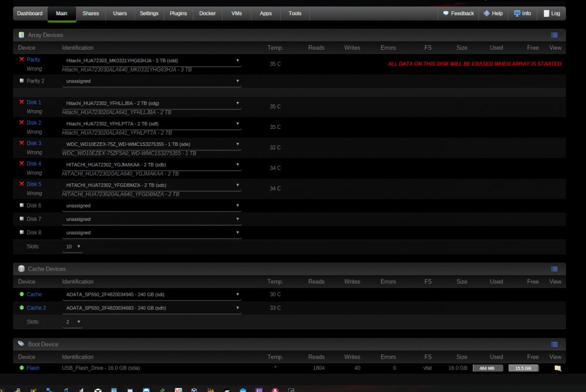
Task: Open the Disk 4 assignment dropdown
Action: [x=152, y=165]
